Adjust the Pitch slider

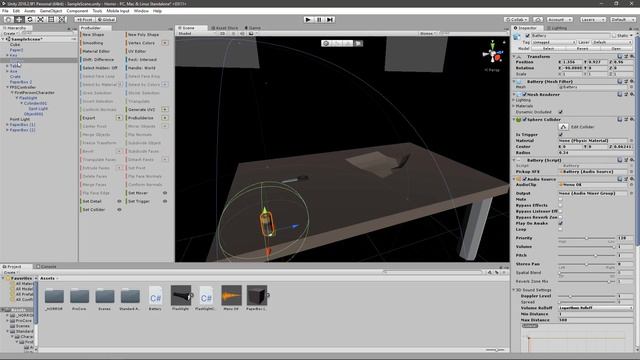[587, 255]
